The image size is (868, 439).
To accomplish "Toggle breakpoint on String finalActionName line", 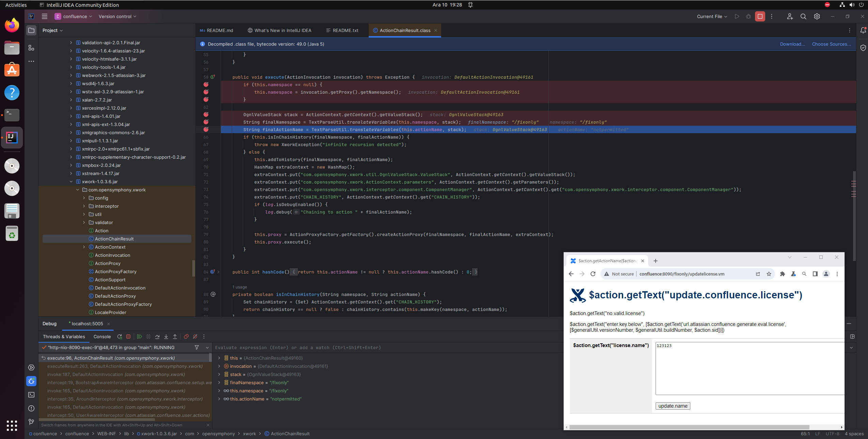I will (x=206, y=129).
